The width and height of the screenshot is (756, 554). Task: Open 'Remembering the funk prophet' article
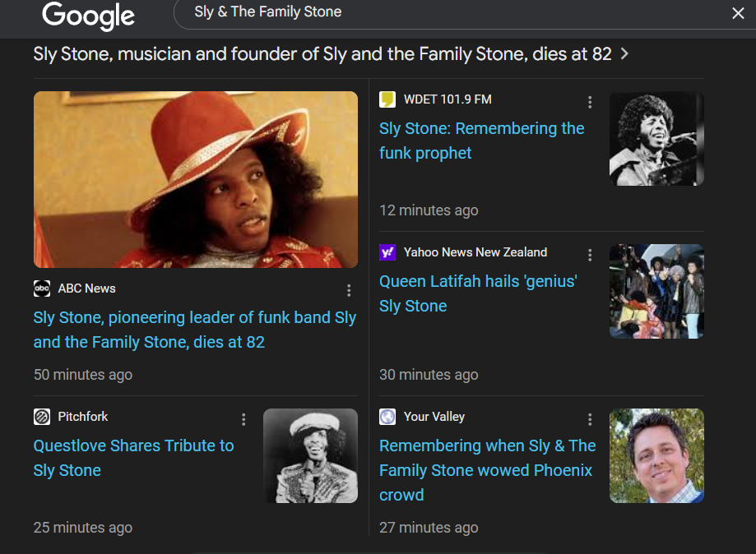click(x=482, y=141)
